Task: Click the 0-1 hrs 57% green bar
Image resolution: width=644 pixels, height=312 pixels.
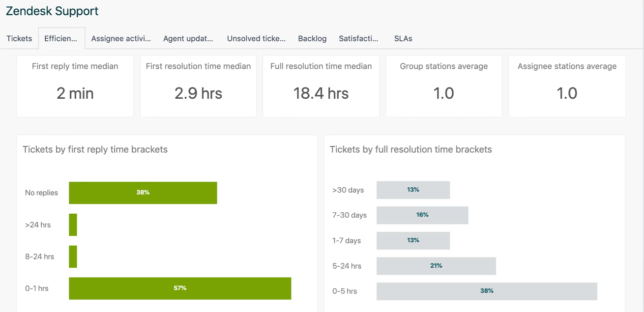Action: click(180, 288)
